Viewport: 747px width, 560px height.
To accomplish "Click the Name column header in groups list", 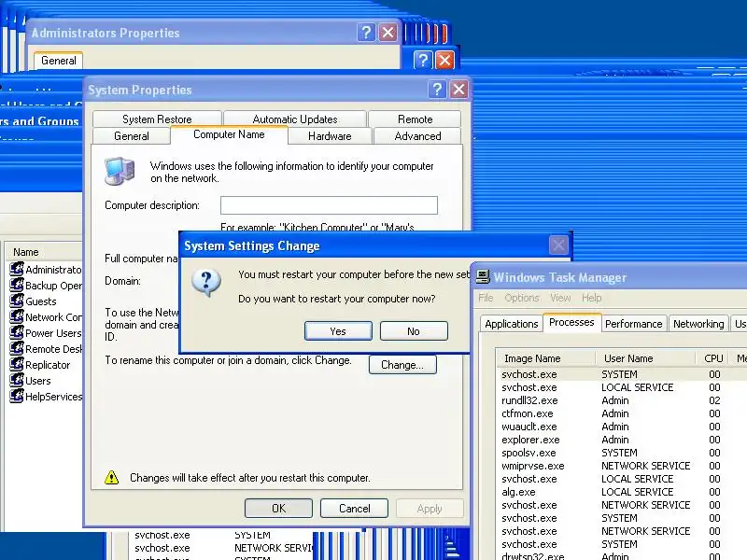I will click(43, 252).
